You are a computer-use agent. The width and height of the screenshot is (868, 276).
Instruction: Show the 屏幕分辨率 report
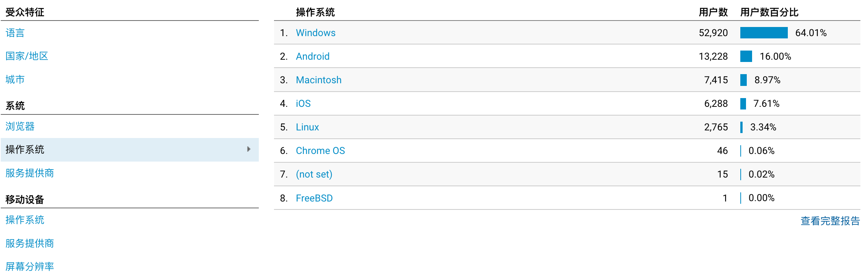[30, 266]
